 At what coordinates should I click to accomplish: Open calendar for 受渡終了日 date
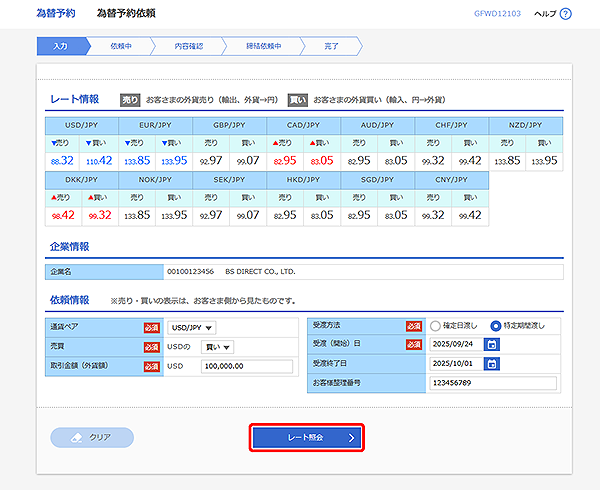pos(492,363)
